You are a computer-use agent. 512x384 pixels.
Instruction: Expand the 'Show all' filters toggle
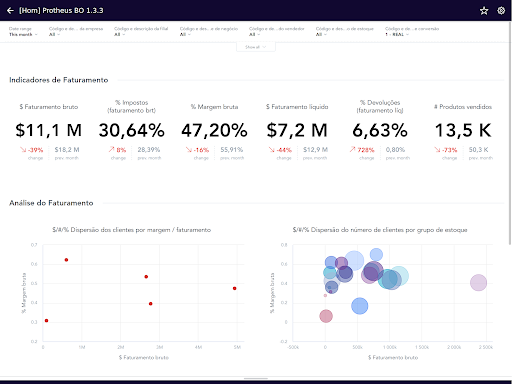point(256,47)
